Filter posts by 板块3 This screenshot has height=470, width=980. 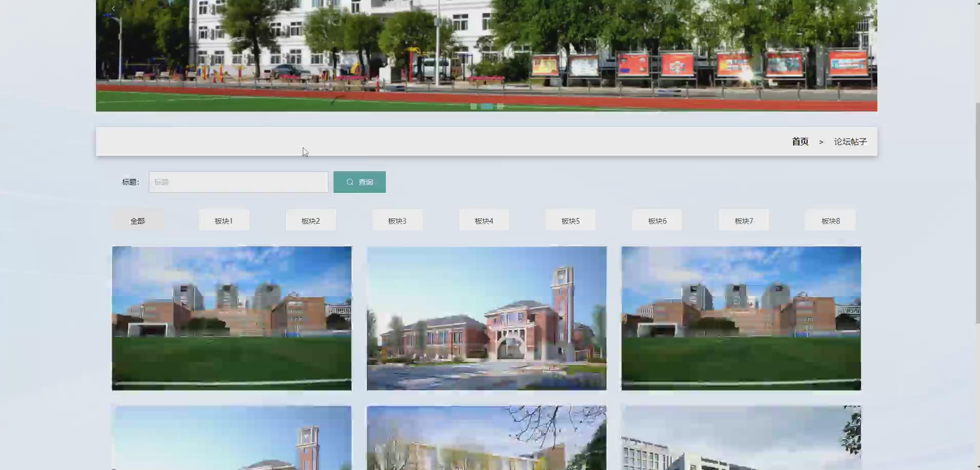point(397,221)
